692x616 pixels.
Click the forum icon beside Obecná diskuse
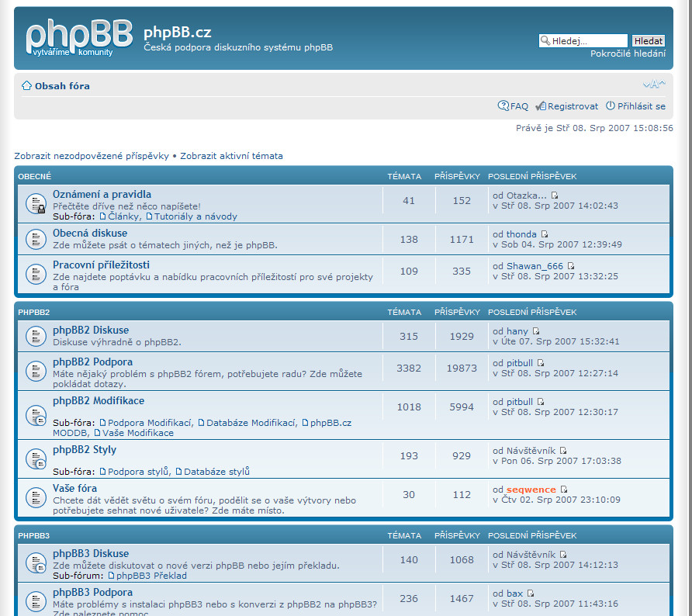(36, 239)
